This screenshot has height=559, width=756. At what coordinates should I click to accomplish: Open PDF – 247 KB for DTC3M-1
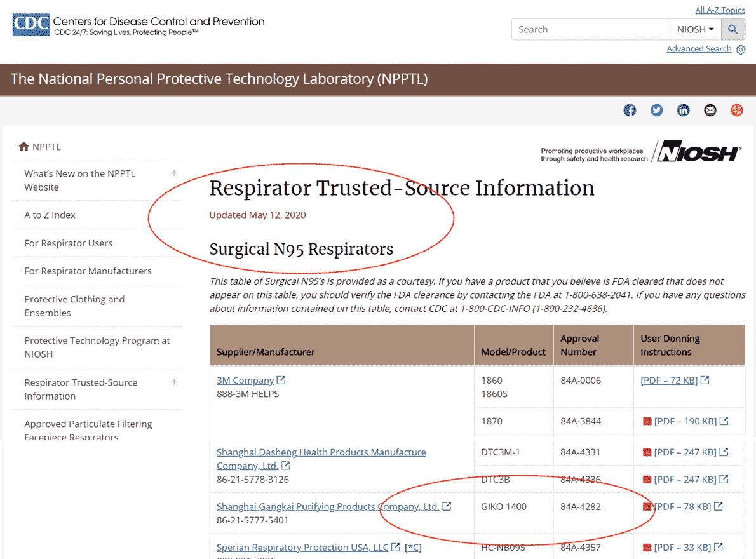685,452
